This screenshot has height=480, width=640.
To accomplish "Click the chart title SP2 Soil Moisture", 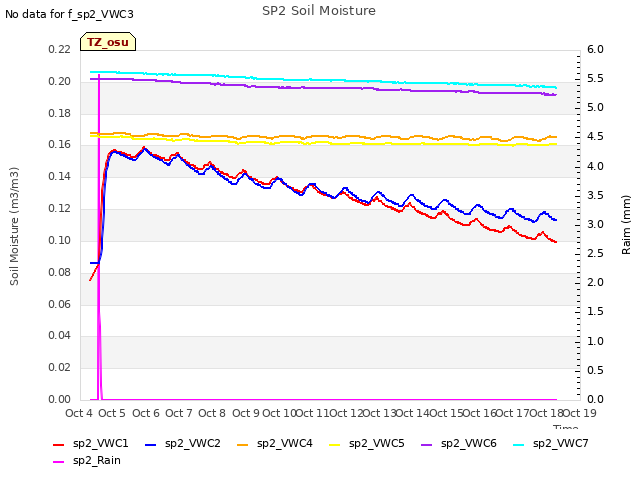I will coord(319,11).
